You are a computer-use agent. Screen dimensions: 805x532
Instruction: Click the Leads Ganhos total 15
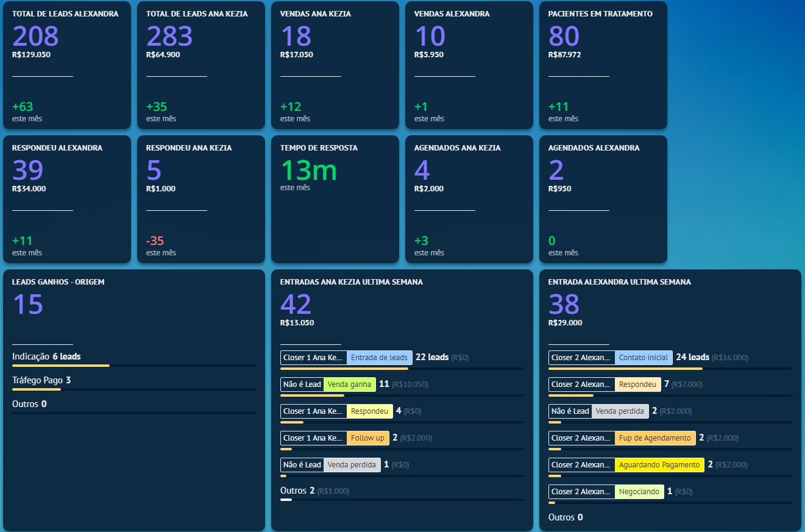[28, 305]
